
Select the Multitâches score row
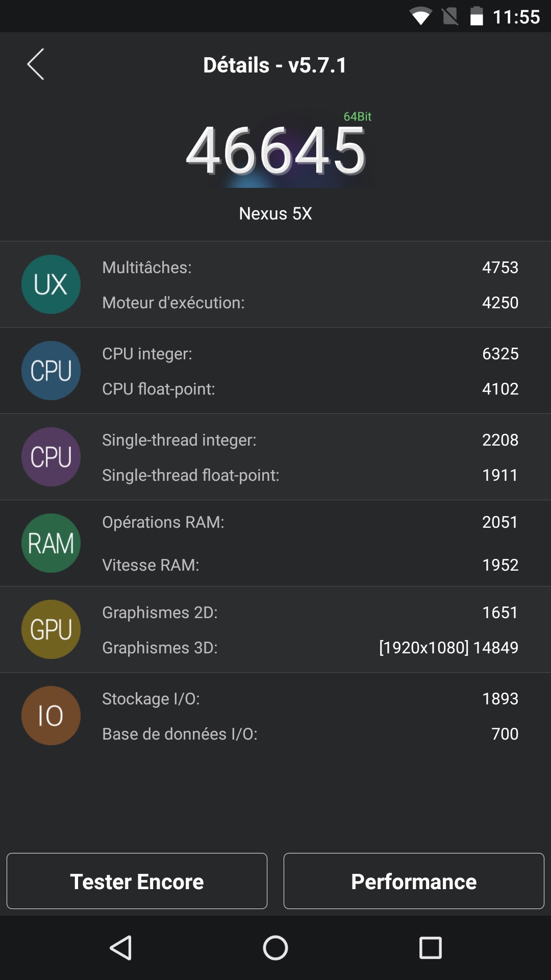pos(310,267)
